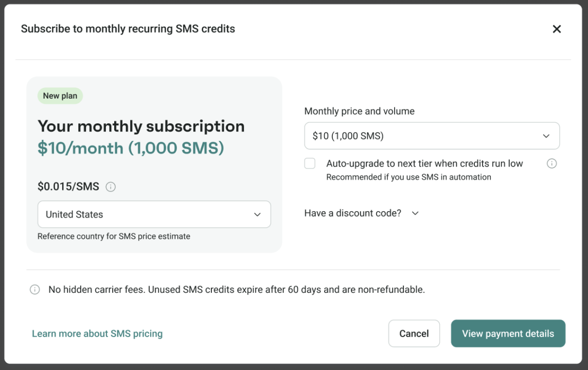
Task: Click the chevron arrow in the United States field
Action: (257, 215)
